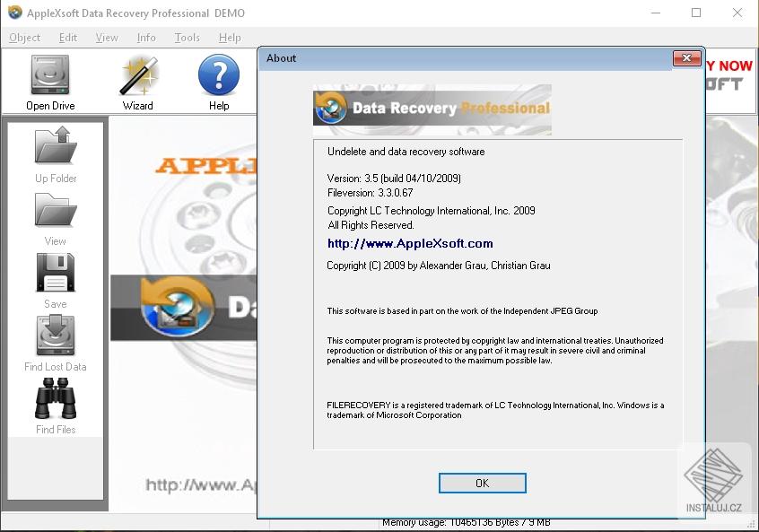Select the Data Recovery Professional banner
The image size is (759, 532).
click(432, 109)
